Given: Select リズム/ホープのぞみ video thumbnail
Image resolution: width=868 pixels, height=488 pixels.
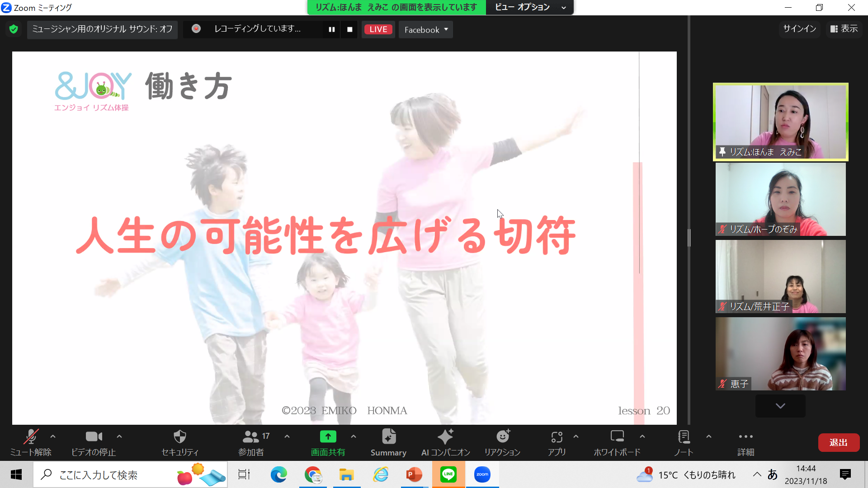Looking at the screenshot, I should (781, 199).
